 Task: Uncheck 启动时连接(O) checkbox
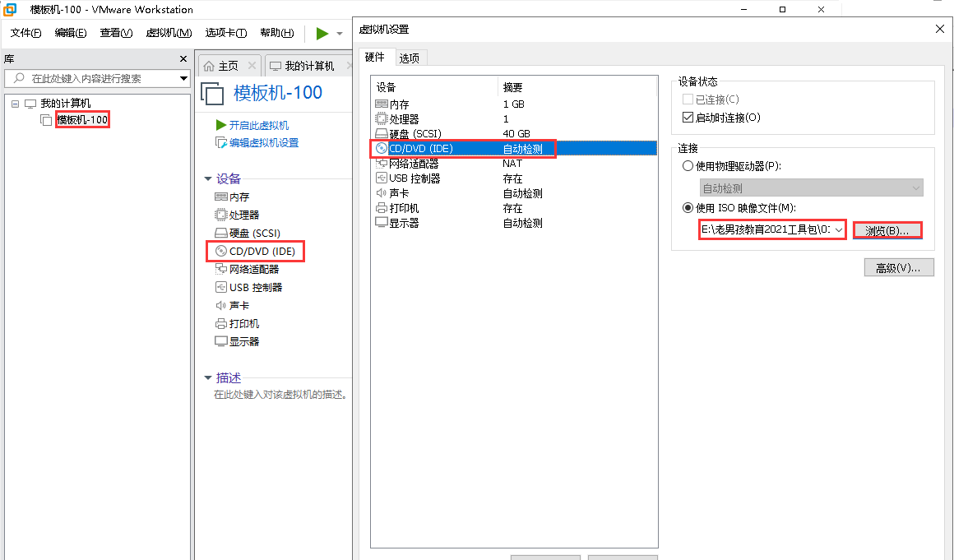coord(688,118)
